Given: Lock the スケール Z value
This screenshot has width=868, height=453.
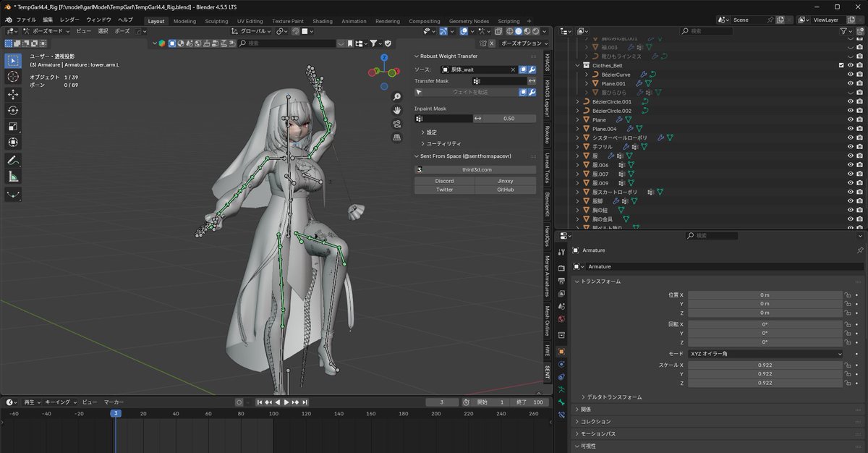Looking at the screenshot, I should click(847, 384).
